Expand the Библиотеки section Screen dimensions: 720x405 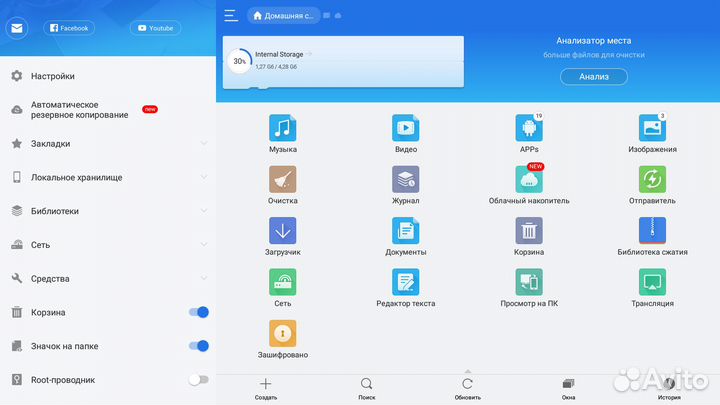[204, 211]
